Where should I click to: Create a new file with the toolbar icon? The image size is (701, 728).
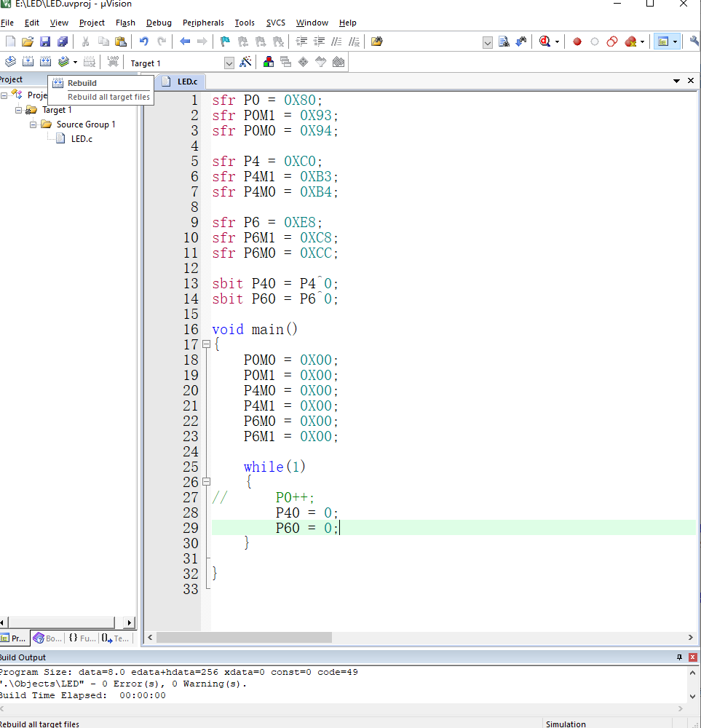point(10,41)
